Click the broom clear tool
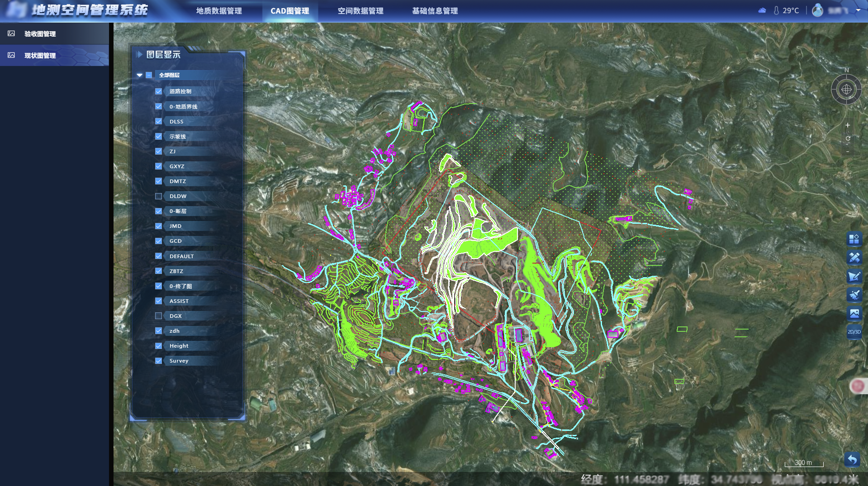The height and width of the screenshot is (486, 868). tap(854, 295)
